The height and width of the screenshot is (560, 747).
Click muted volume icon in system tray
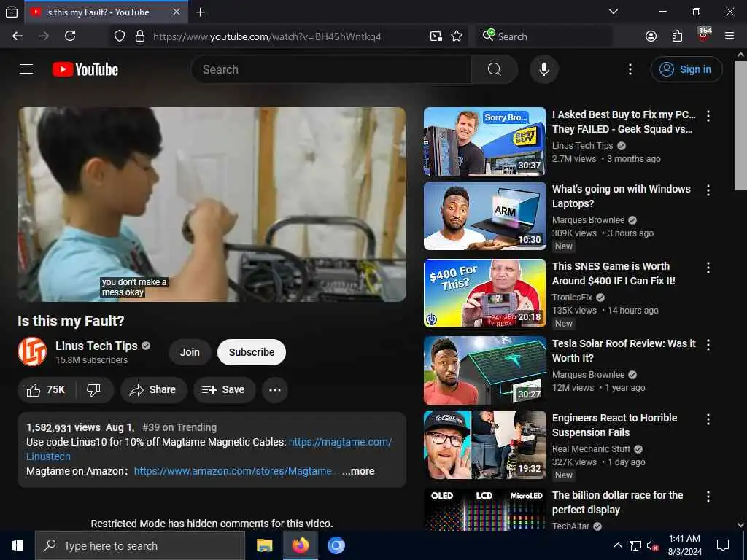[652, 545]
